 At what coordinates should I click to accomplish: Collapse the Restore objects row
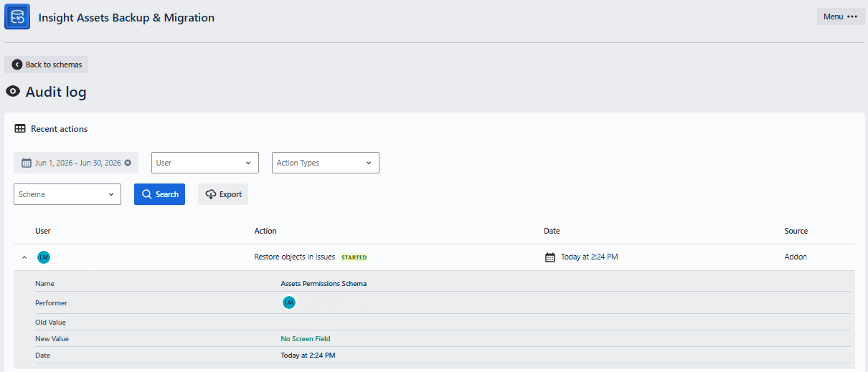click(x=24, y=257)
